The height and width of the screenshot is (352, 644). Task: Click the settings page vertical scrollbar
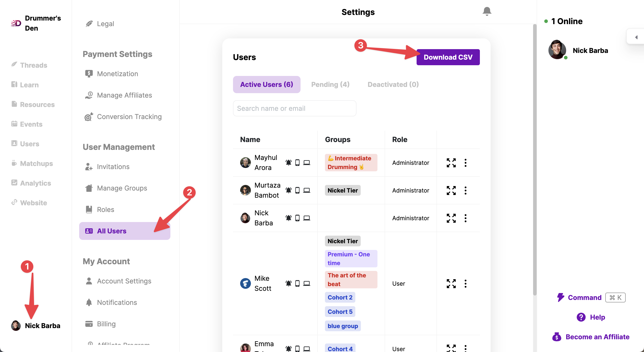point(534,160)
